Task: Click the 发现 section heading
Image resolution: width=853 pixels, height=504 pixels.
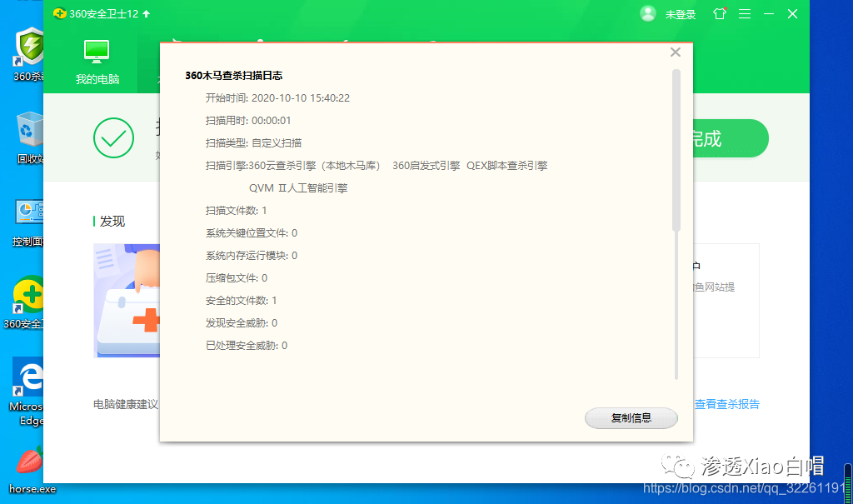Action: 112,221
